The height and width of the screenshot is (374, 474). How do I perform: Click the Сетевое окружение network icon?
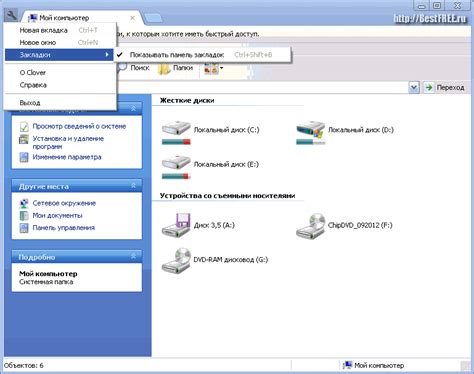click(x=24, y=203)
